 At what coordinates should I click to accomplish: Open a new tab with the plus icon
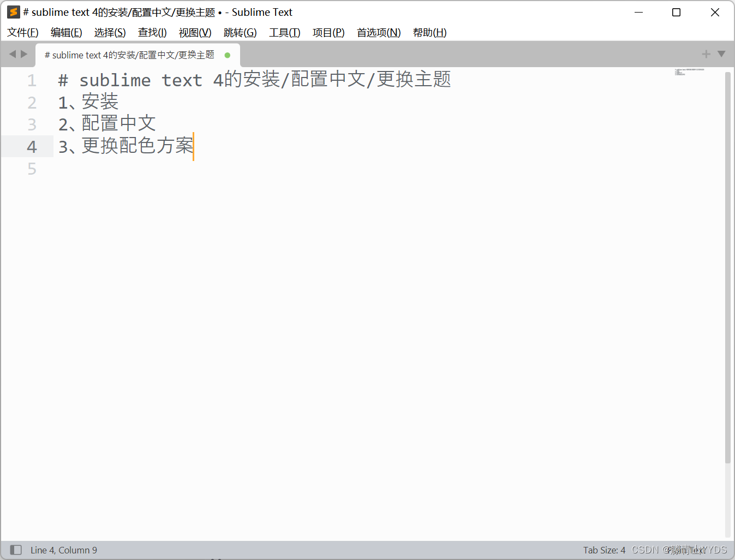point(706,54)
